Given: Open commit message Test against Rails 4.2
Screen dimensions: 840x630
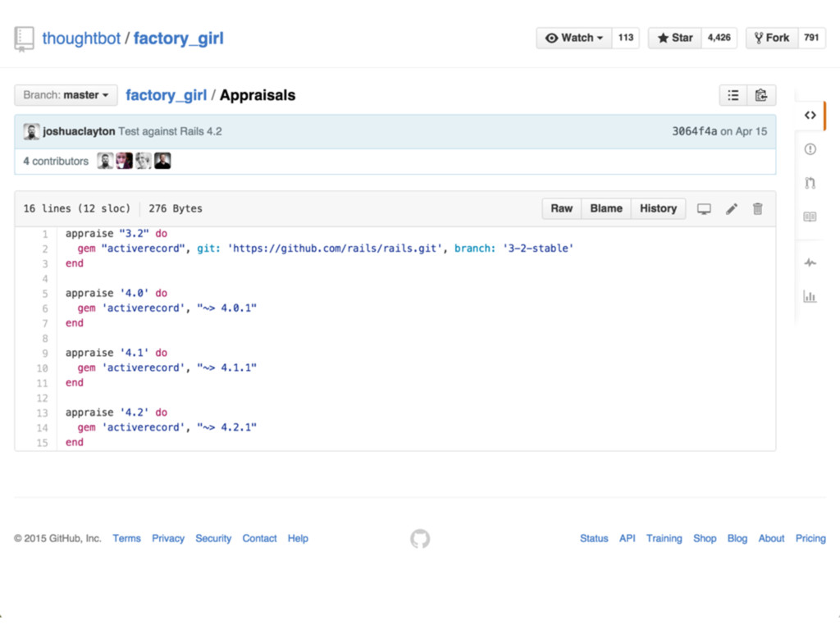Looking at the screenshot, I should (x=170, y=131).
